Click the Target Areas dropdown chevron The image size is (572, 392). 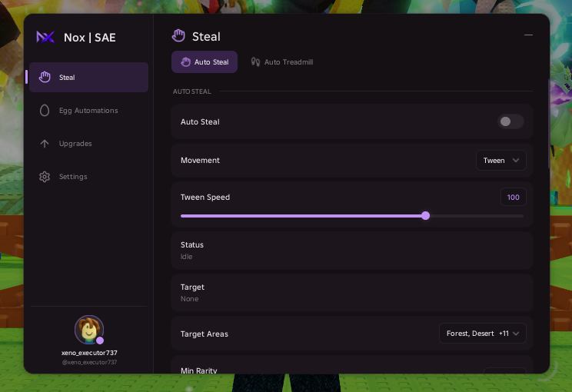point(516,334)
